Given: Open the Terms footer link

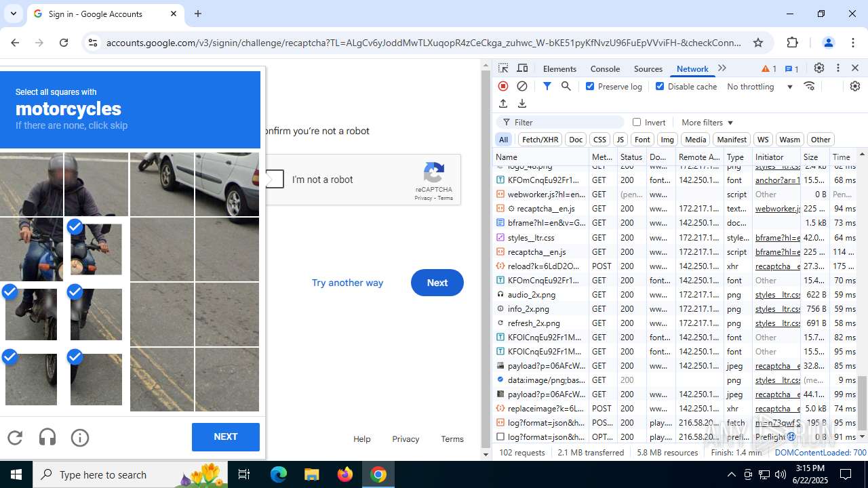Looking at the screenshot, I should coord(452,439).
